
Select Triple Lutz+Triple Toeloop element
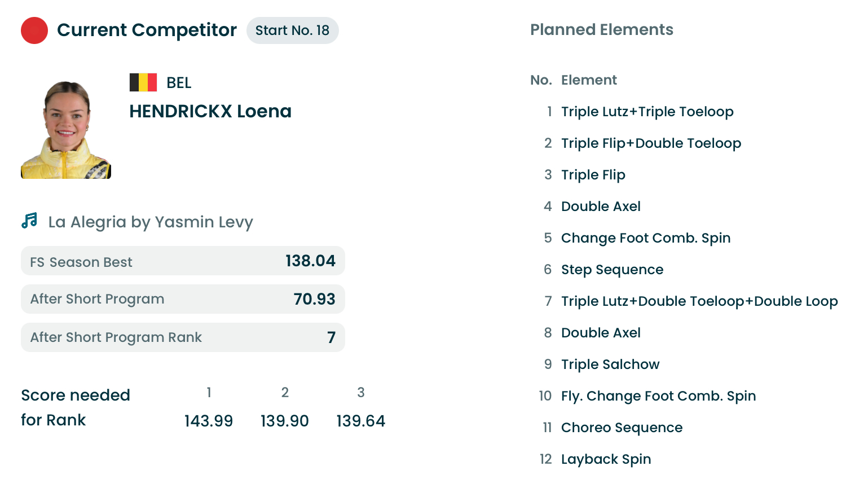[647, 112]
